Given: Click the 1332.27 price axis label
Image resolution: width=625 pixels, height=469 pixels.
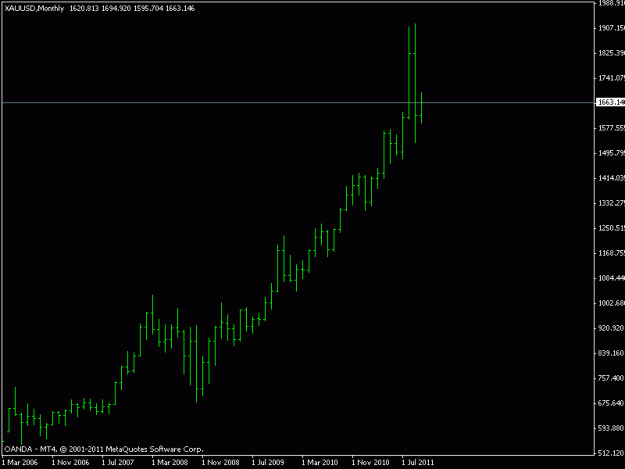Looking at the screenshot, I should (611, 203).
